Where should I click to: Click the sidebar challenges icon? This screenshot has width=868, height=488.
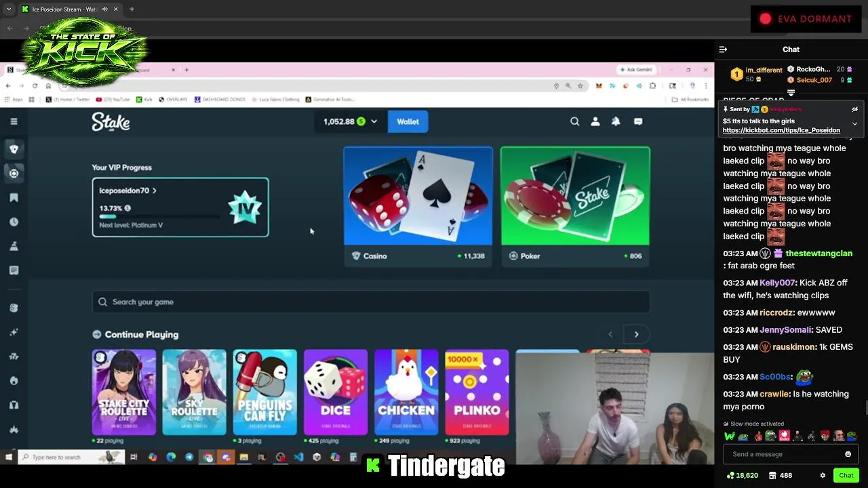pyautogui.click(x=14, y=246)
